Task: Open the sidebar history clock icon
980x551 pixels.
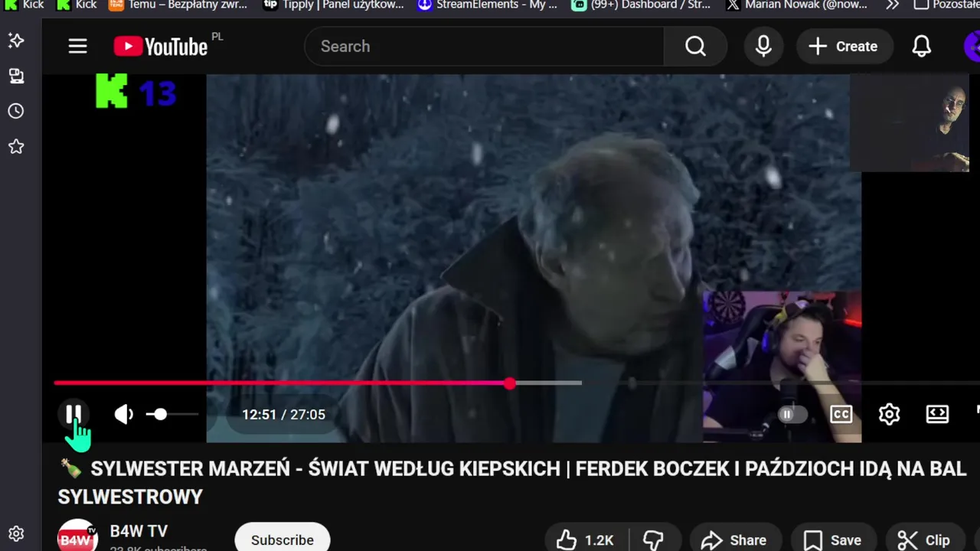Action: [x=16, y=111]
